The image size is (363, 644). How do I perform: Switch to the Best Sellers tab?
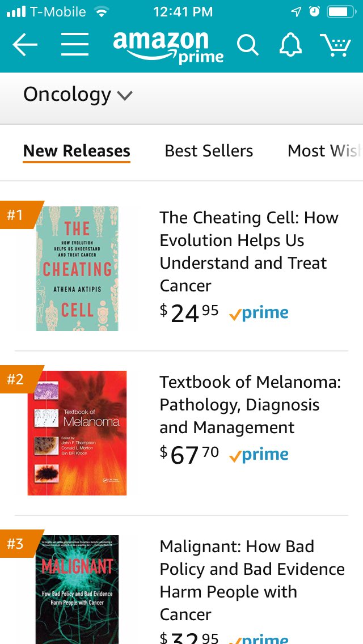209,151
